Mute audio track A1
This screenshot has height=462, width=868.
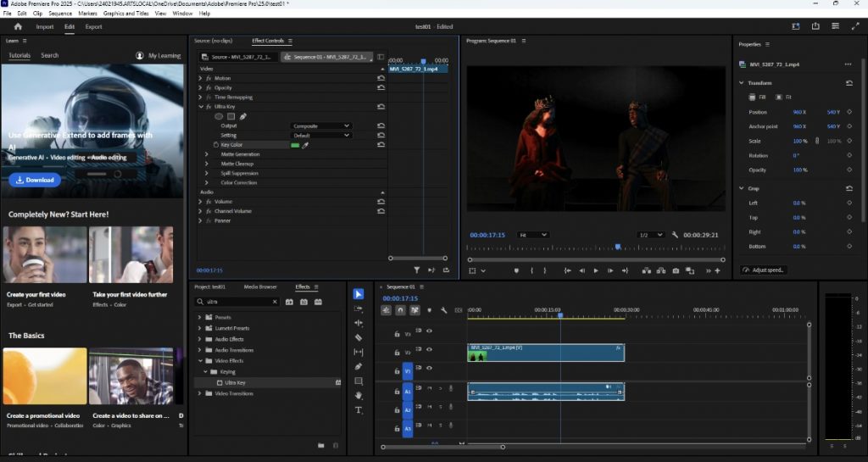coord(430,389)
